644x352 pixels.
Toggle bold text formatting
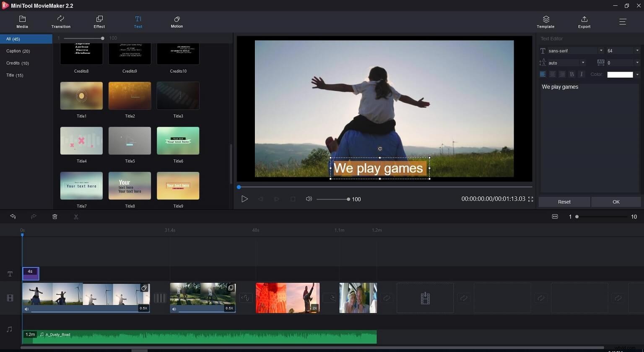571,74
